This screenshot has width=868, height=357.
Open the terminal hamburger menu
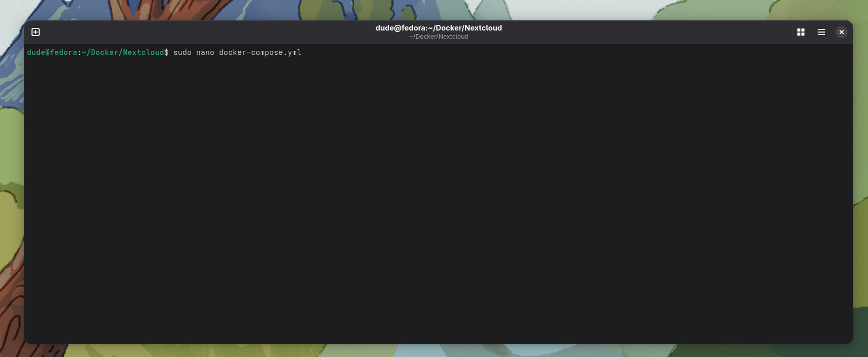(x=821, y=32)
